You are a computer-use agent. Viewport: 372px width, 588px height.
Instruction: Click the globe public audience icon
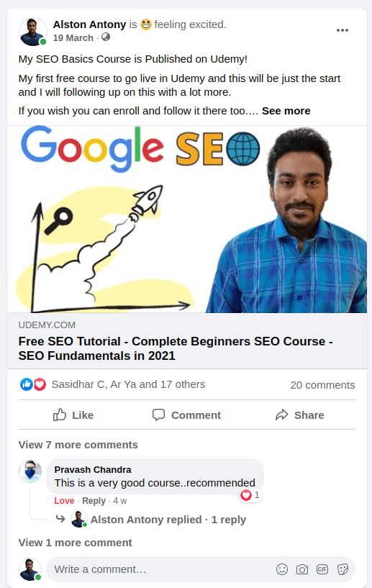pos(106,37)
